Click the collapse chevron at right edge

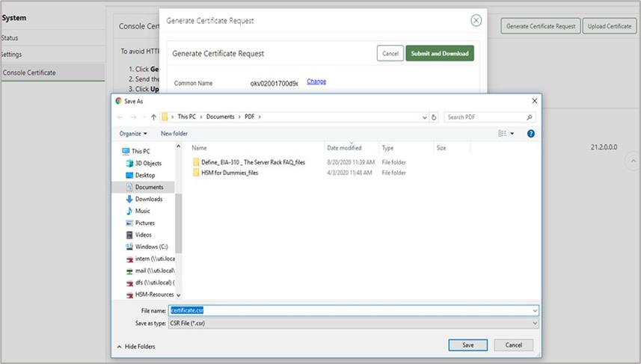634,161
